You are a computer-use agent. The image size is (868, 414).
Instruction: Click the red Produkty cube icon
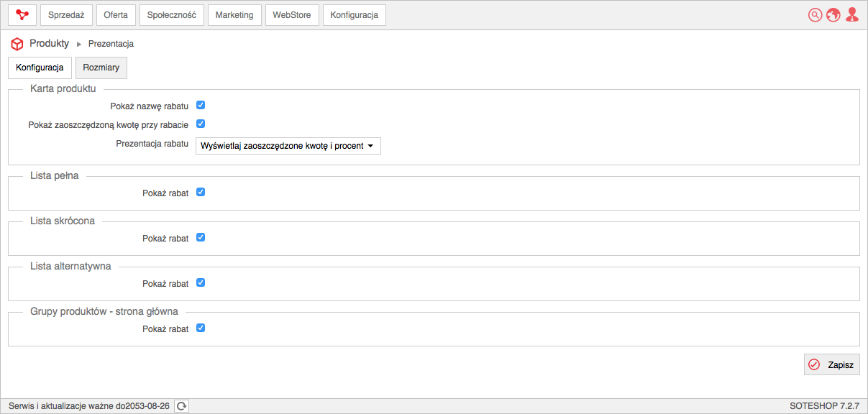point(17,44)
